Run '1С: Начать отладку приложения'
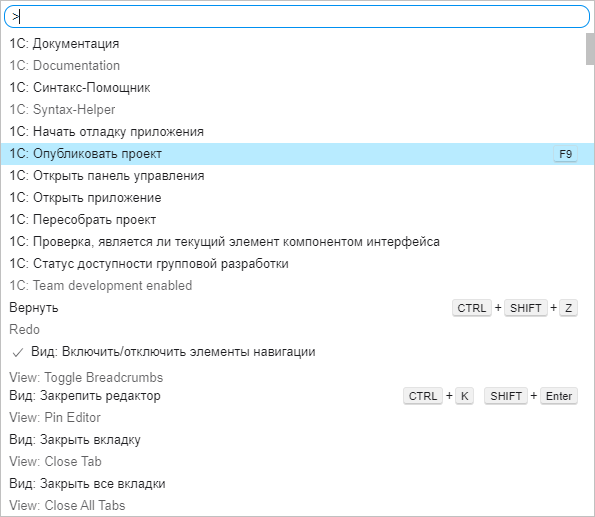The height and width of the screenshot is (517, 595). point(107,132)
